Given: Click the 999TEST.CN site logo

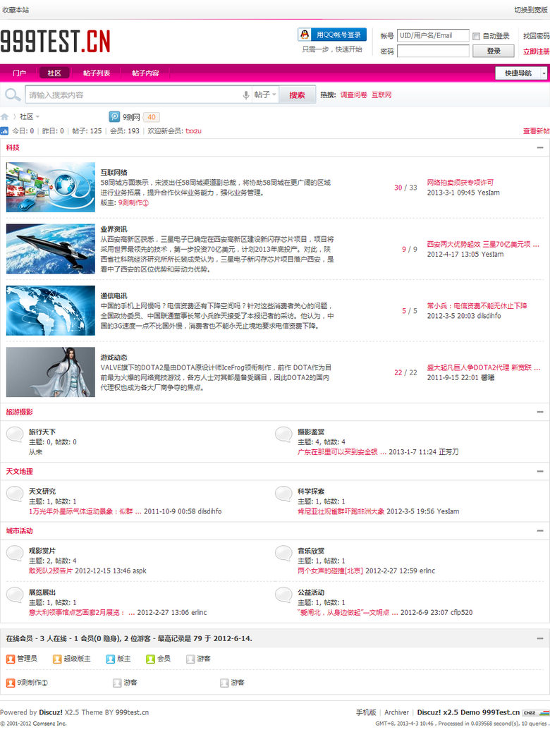Looking at the screenshot, I should (x=56, y=41).
